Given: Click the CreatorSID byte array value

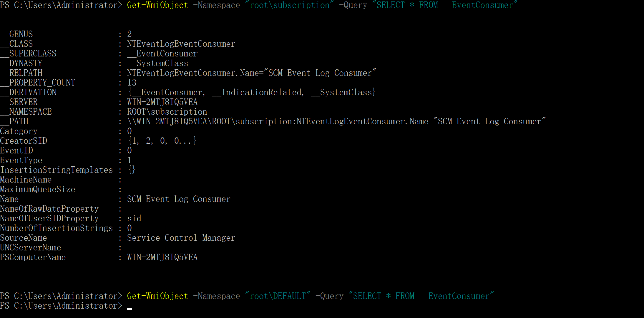Looking at the screenshot, I should pyautogui.click(x=162, y=141).
